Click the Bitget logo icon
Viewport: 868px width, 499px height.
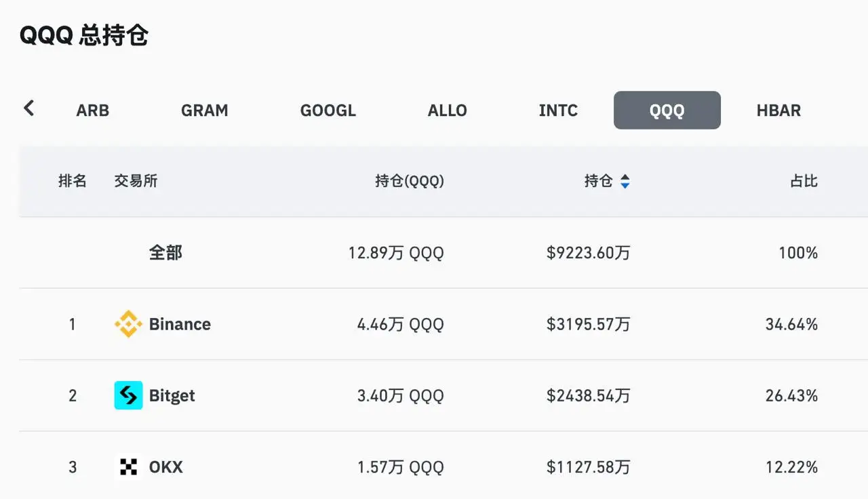click(x=128, y=395)
